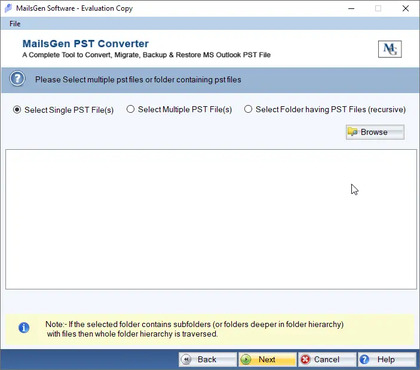Image resolution: width=420 pixels, height=370 pixels.
Task: Go Back to previous step
Action: 208,359
